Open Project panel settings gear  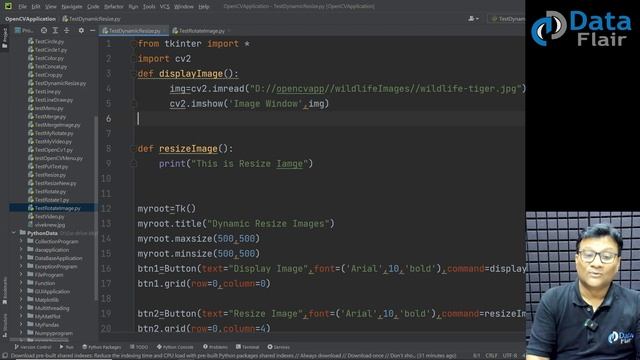click(x=81, y=31)
